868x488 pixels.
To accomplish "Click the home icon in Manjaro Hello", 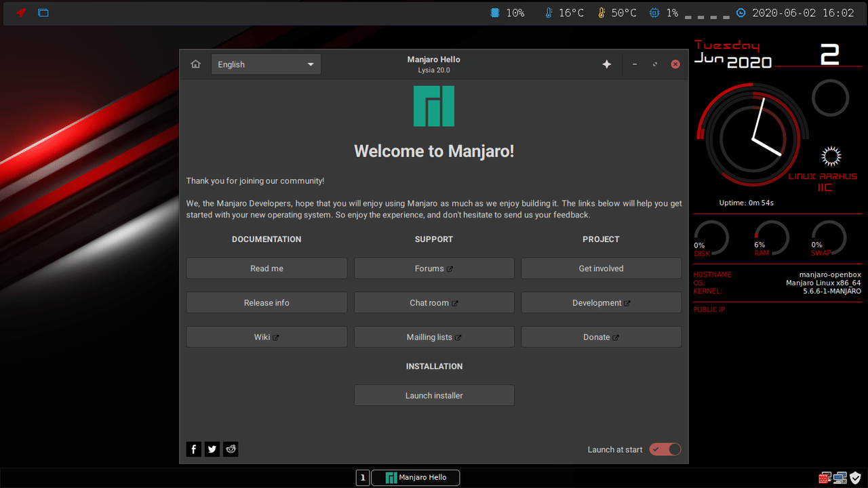I will [196, 64].
